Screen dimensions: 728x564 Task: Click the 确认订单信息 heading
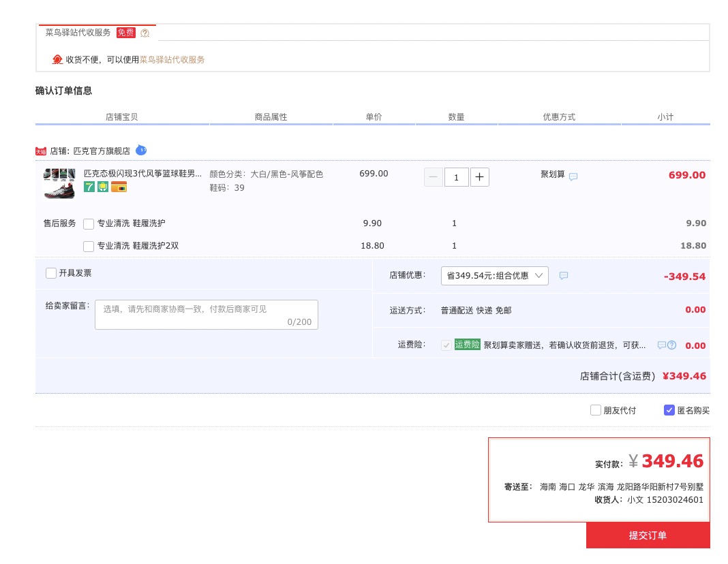click(63, 91)
